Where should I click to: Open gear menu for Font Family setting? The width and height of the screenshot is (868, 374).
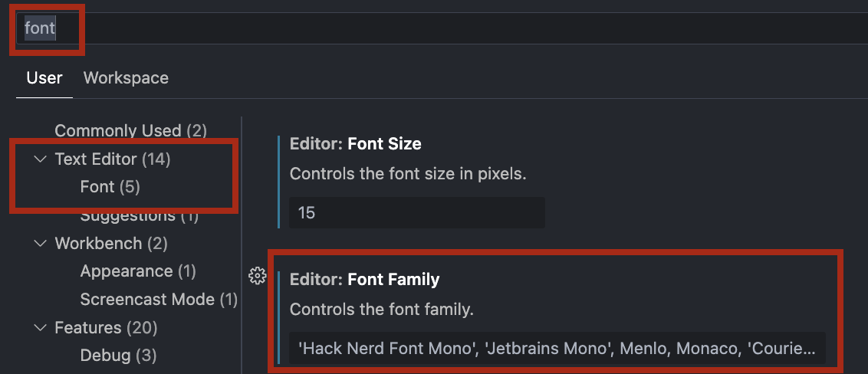[x=258, y=276]
